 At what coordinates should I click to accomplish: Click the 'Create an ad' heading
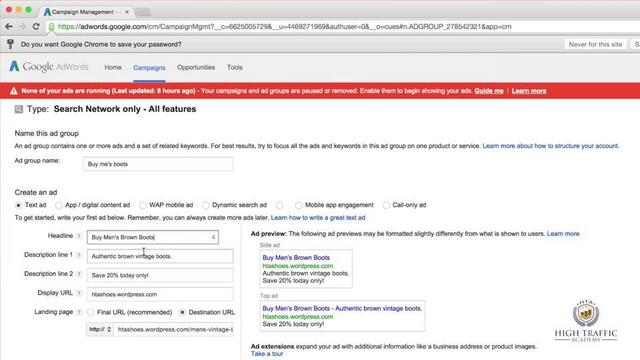coord(36,192)
